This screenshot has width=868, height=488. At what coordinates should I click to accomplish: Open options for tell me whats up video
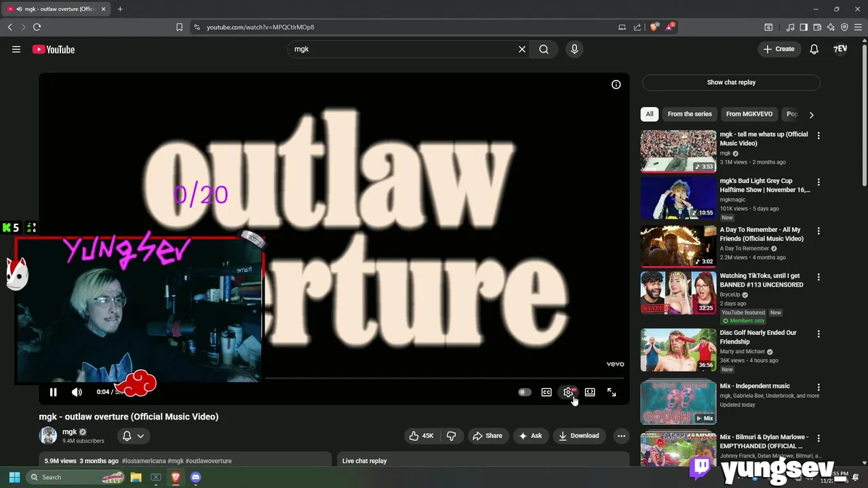(x=818, y=136)
